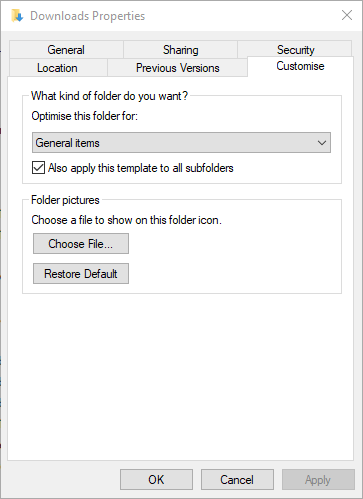
Task: Click the 'Optimise this folder for:' label
Action: 84,116
